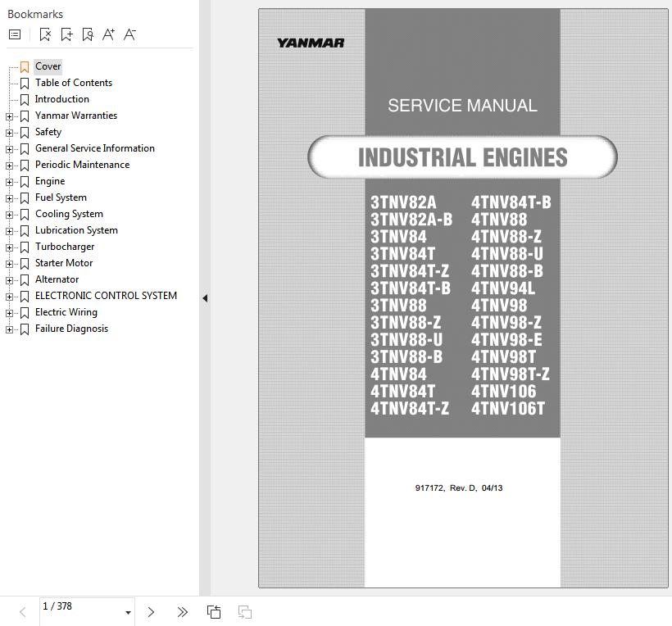Expand the Engine bookmark node
672x626 pixels.
coord(9,182)
